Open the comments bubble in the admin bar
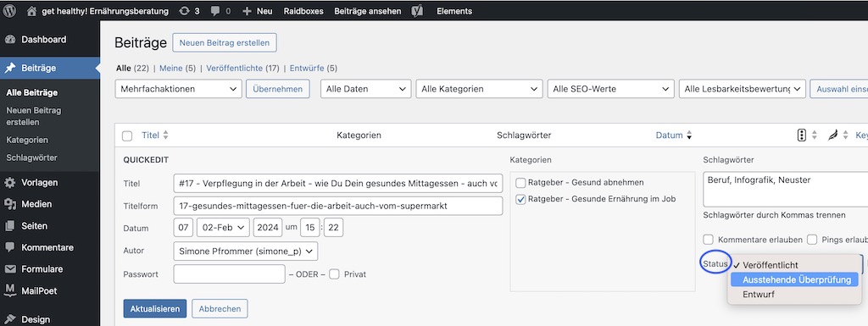The image size is (868, 326). click(215, 10)
